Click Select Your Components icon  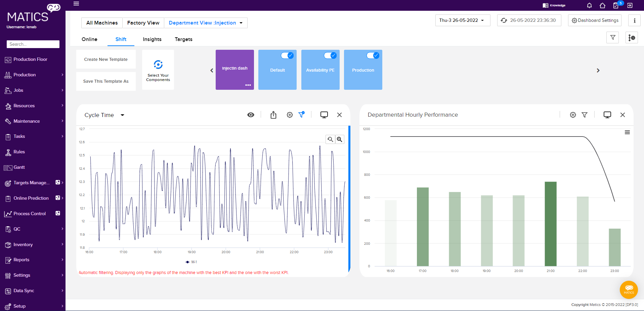tap(158, 64)
